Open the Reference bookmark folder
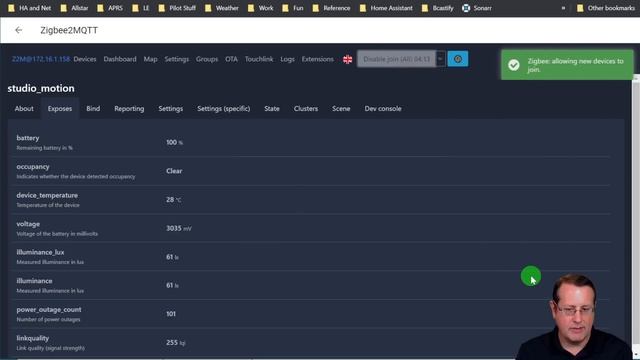 (331, 8)
